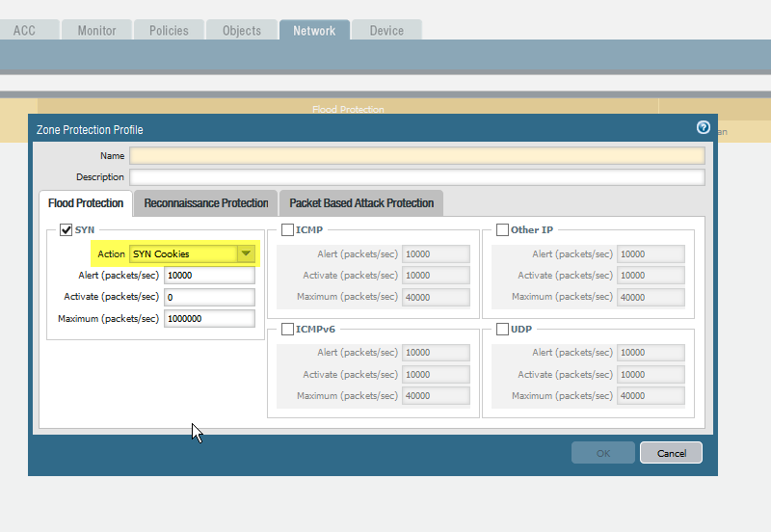
Task: Uncheck the SYN flood protection checkbox
Action: coord(66,230)
